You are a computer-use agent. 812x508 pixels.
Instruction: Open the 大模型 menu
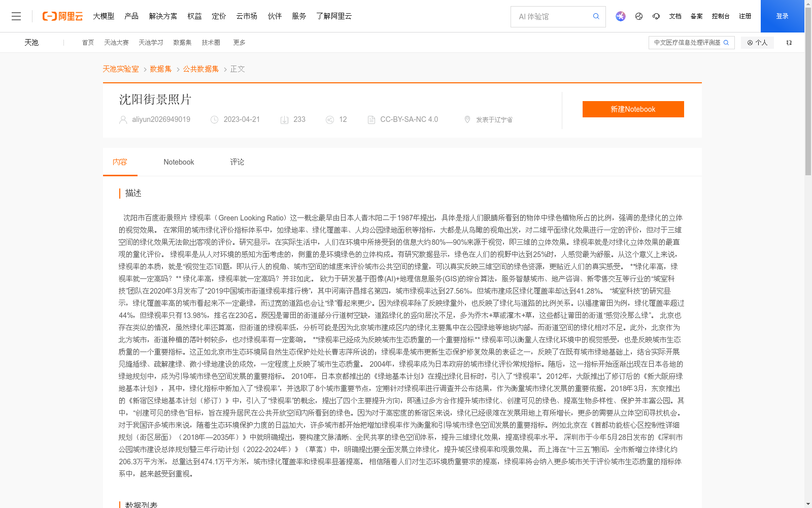[104, 16]
